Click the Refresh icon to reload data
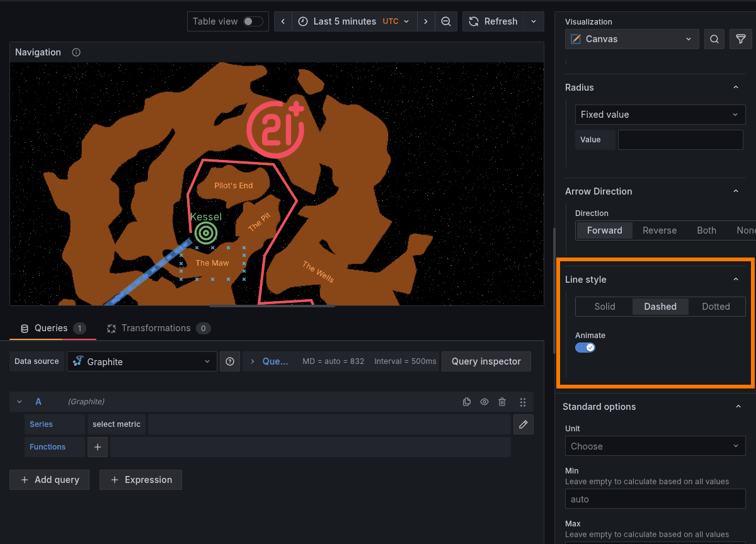756x544 pixels. click(x=473, y=21)
